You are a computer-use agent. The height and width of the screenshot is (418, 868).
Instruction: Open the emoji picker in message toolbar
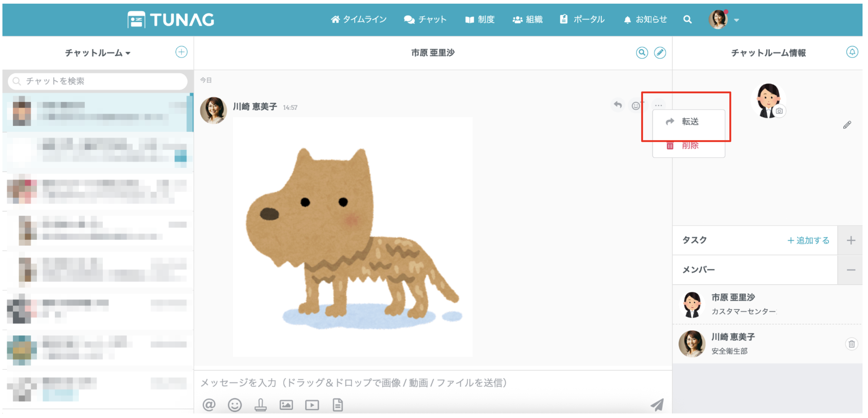pos(235,405)
